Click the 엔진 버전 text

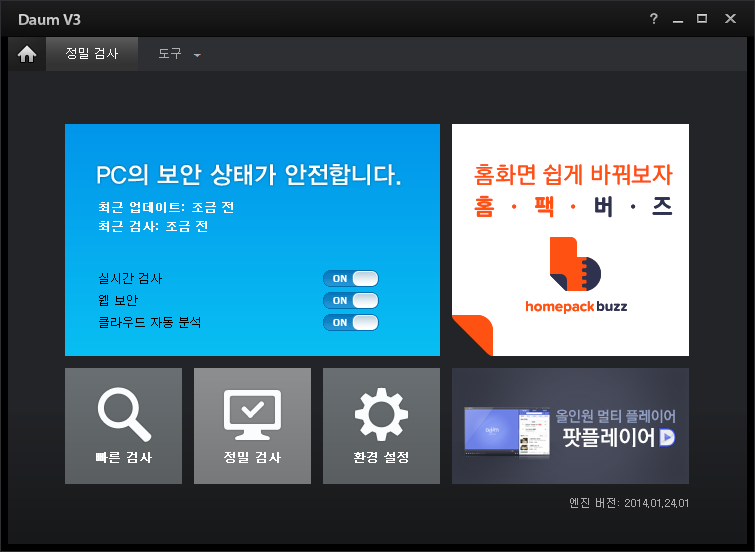coord(629,503)
